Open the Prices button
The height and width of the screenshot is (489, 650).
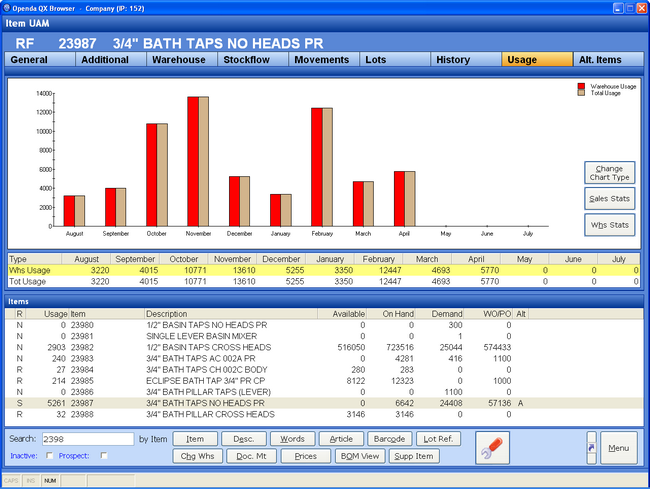[306, 456]
